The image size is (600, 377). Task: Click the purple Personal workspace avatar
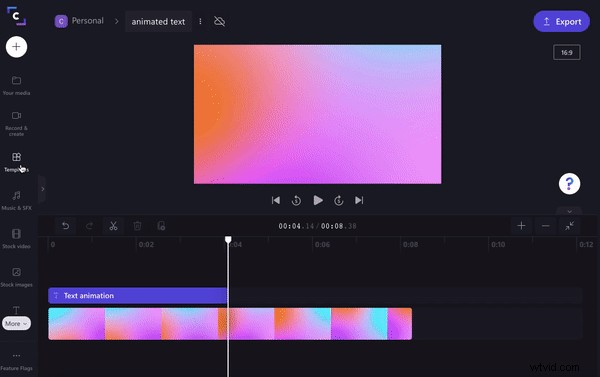click(61, 21)
